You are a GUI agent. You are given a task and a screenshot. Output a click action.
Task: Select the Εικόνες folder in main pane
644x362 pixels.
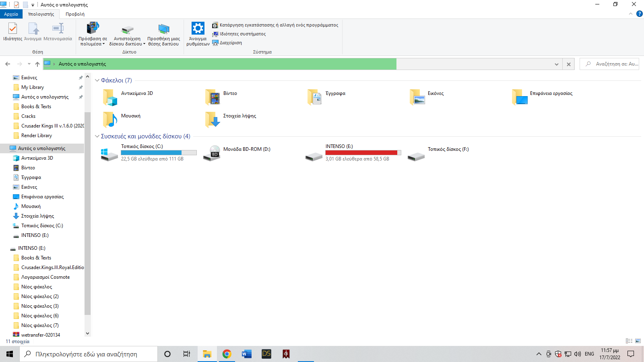[417, 97]
